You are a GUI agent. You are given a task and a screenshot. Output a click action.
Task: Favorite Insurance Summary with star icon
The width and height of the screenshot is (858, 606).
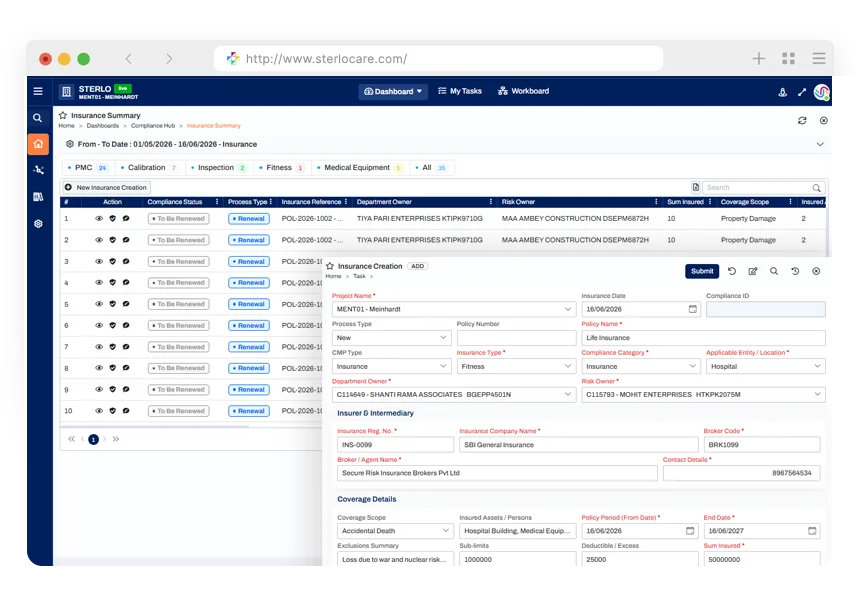pyautogui.click(x=63, y=115)
